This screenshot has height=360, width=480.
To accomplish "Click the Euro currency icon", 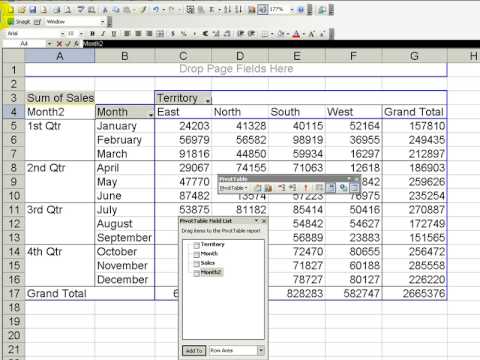I will tap(205, 34).
